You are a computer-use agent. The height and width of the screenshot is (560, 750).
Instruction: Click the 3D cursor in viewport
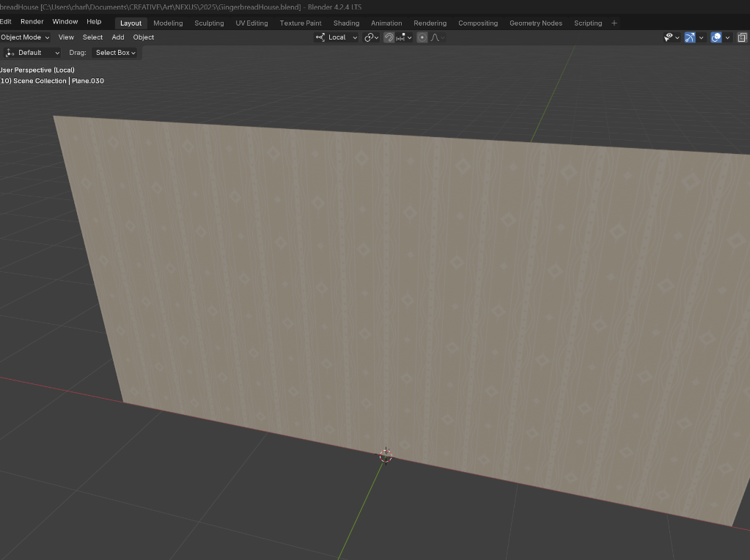(386, 456)
